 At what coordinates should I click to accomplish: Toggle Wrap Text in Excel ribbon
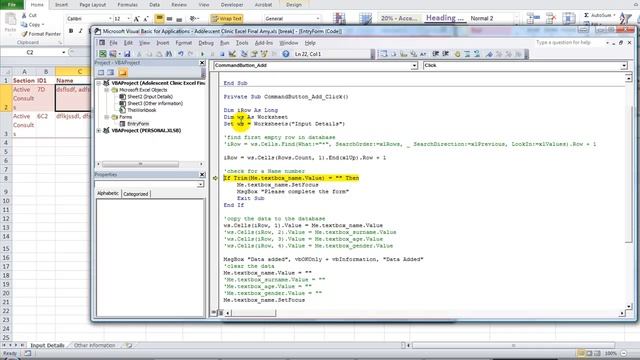(227, 18)
